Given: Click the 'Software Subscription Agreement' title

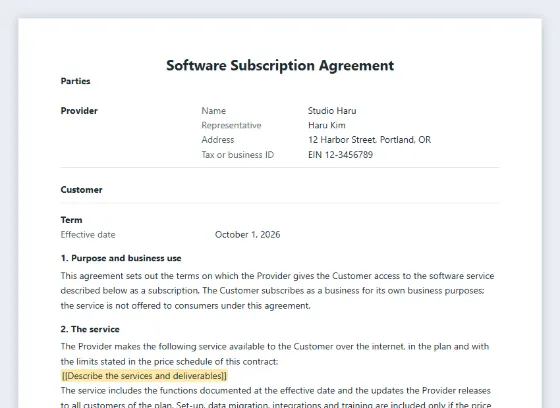Looking at the screenshot, I should pyautogui.click(x=280, y=66).
